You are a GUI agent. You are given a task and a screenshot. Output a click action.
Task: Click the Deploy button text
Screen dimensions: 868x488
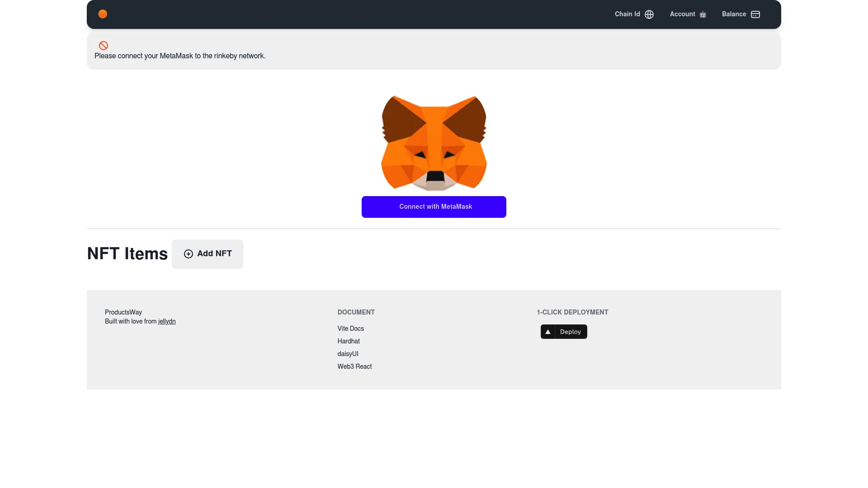pos(571,332)
